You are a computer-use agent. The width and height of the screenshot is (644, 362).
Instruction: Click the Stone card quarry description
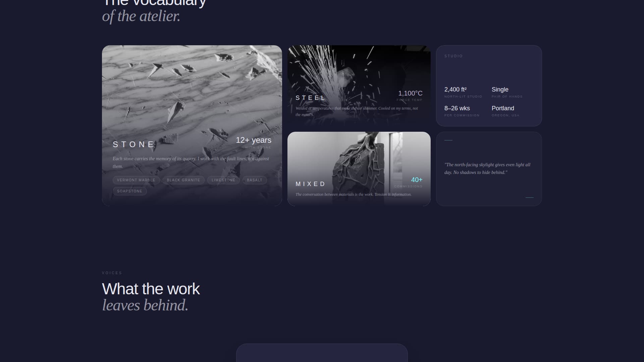coord(191,163)
